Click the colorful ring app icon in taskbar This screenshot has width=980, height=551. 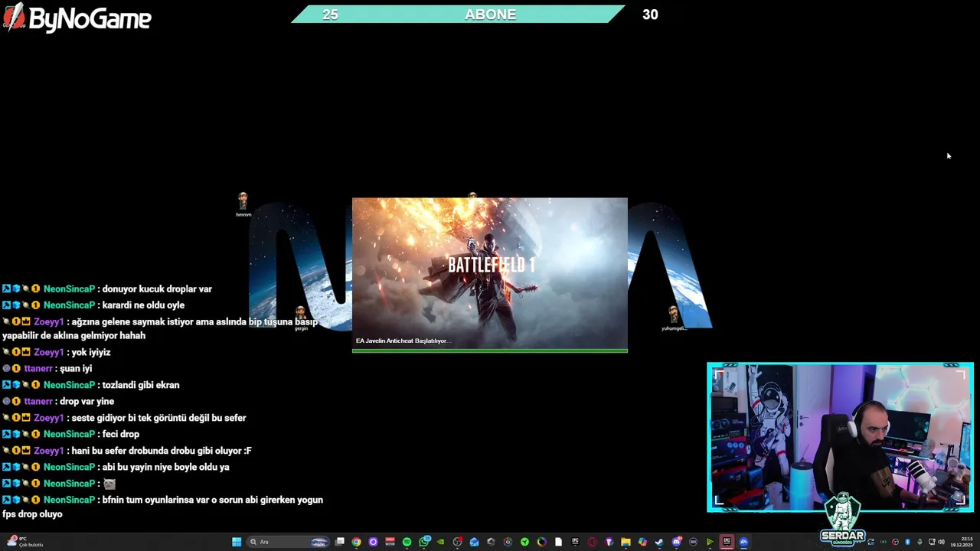[541, 542]
